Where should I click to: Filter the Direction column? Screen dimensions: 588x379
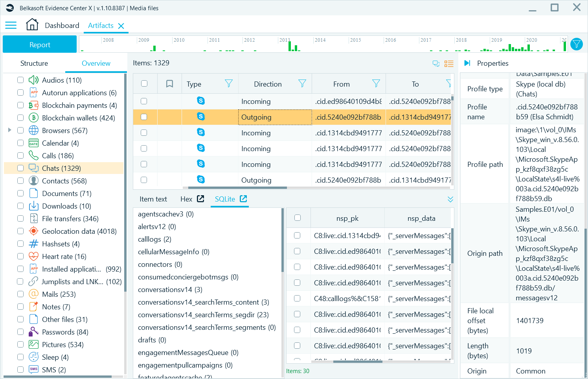pos(302,83)
